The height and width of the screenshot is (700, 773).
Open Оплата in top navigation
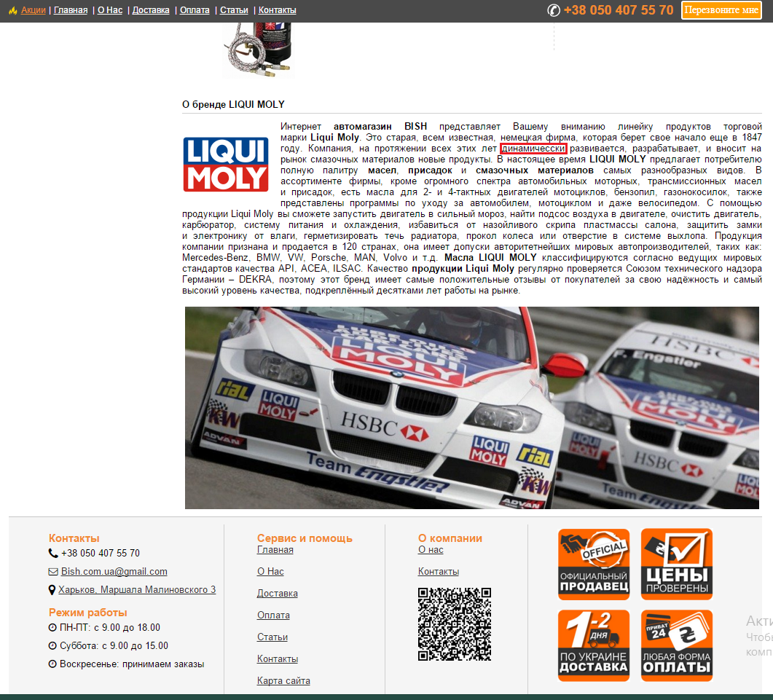[x=195, y=10]
